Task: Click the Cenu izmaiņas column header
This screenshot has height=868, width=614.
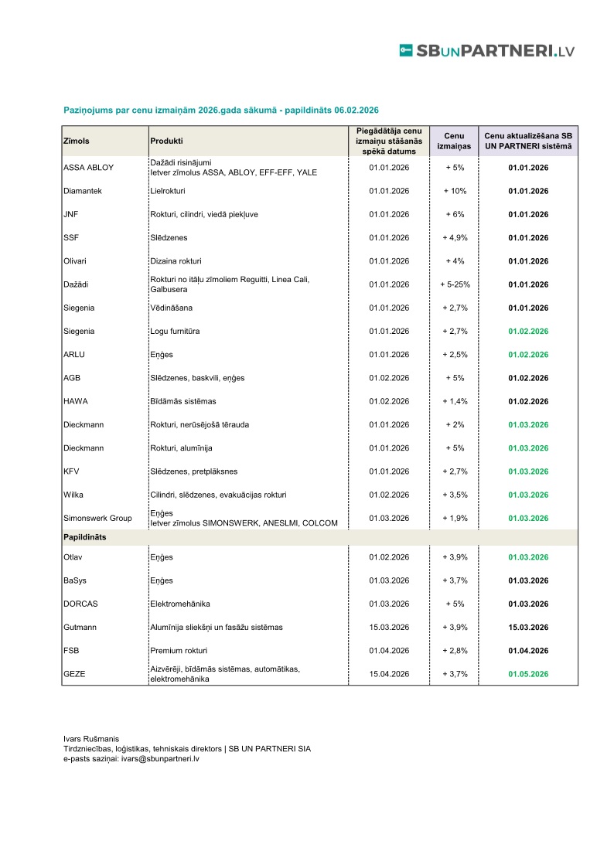Action: (x=454, y=141)
